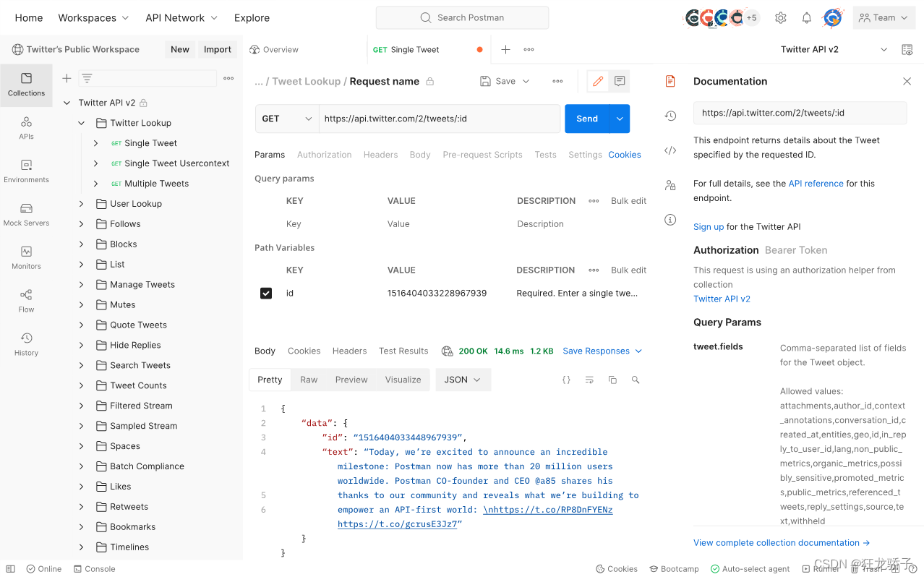The width and height of the screenshot is (924, 577).
Task: Expand the Single Tweet request row
Action: (95, 143)
